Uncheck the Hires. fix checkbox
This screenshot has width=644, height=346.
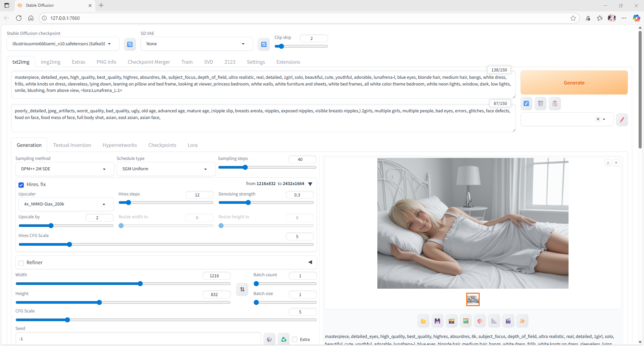point(21,185)
